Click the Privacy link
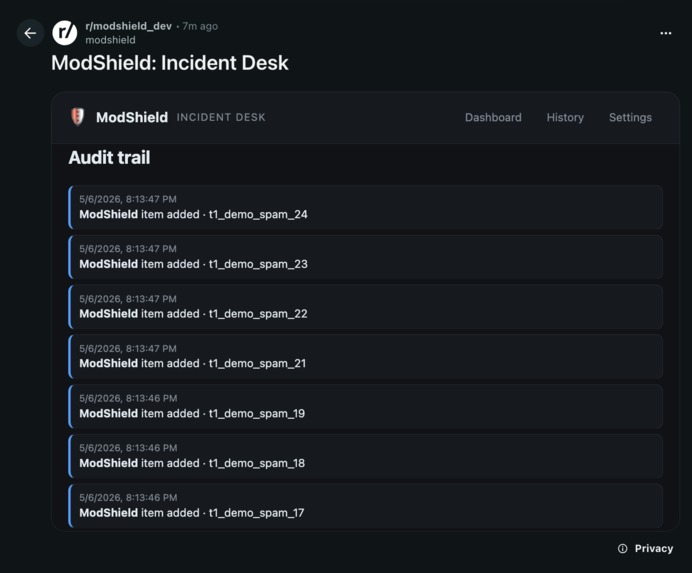 click(x=654, y=548)
